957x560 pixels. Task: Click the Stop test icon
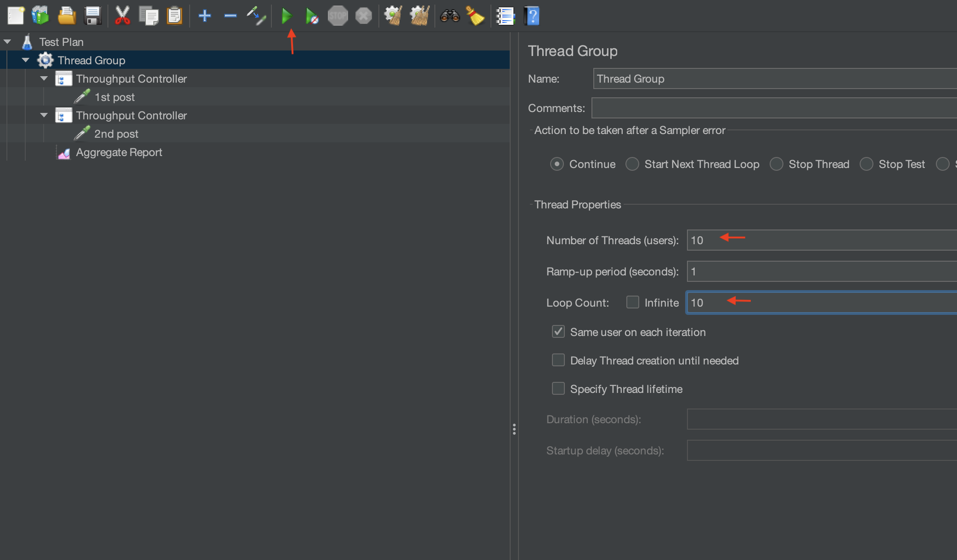click(x=338, y=16)
